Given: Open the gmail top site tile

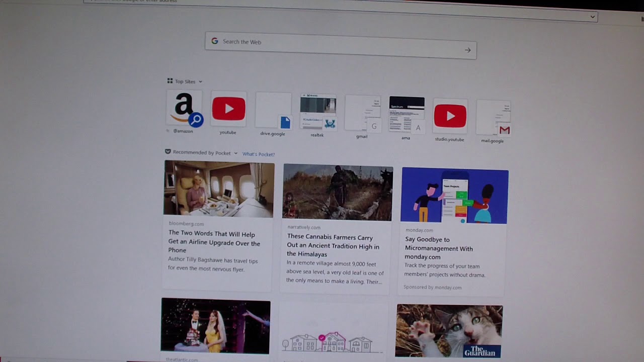Looking at the screenshot, I should click(362, 113).
